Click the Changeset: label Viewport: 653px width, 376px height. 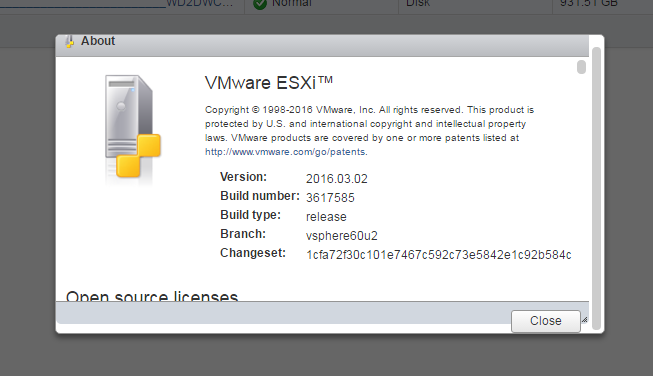[x=253, y=253]
